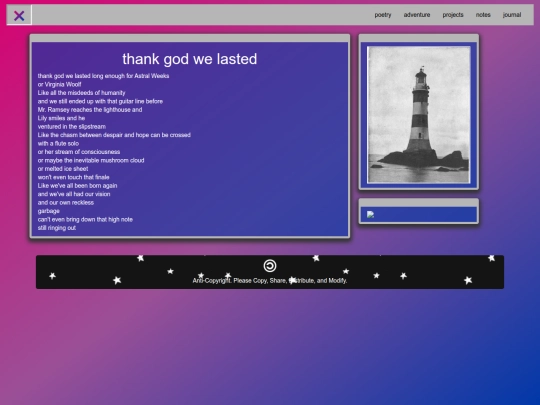Click the lighthouse photograph
This screenshot has width=540, height=405.
[x=419, y=115]
